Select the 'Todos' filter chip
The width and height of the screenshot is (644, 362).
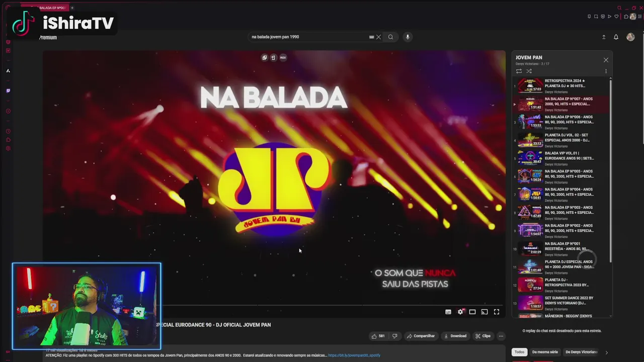(519, 352)
